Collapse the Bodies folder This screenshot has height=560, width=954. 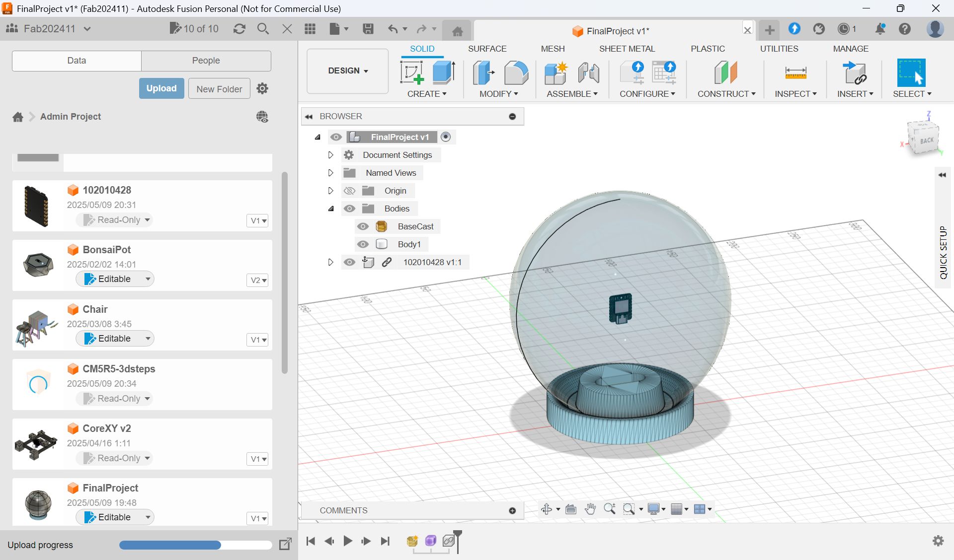coord(331,209)
